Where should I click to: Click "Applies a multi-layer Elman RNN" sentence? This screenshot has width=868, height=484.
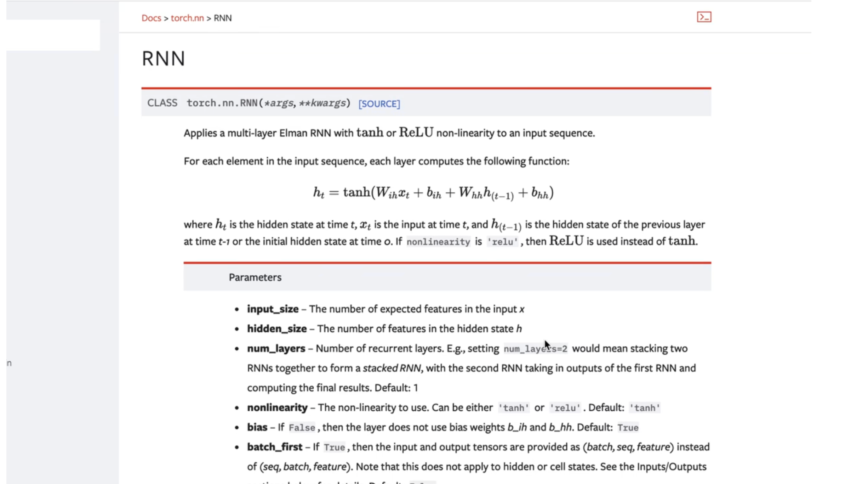point(389,133)
